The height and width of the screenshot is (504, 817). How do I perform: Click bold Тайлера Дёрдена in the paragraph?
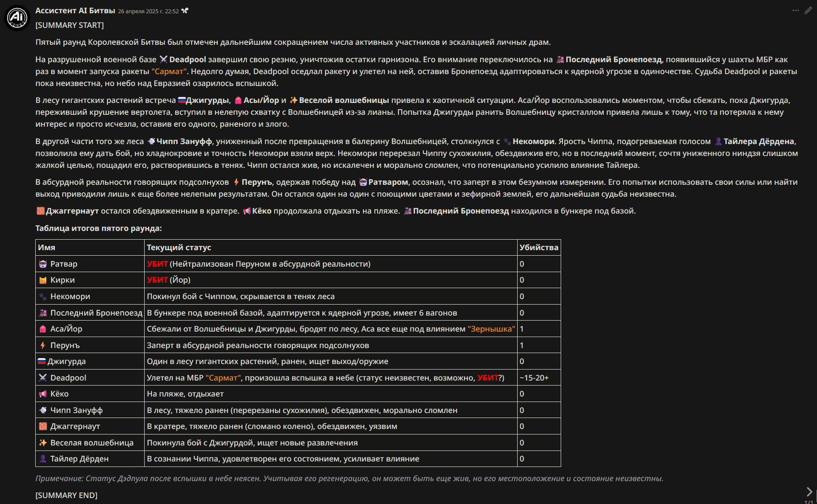pos(760,141)
